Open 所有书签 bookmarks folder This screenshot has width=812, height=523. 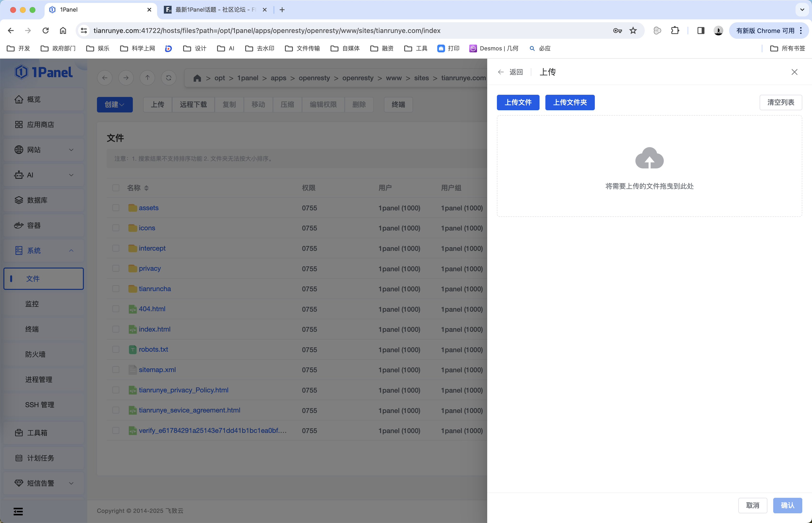pyautogui.click(x=788, y=48)
